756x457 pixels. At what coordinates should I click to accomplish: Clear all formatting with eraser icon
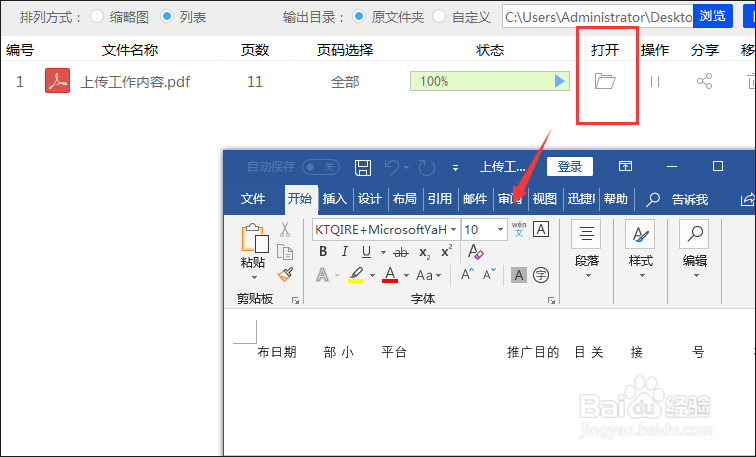click(x=475, y=251)
